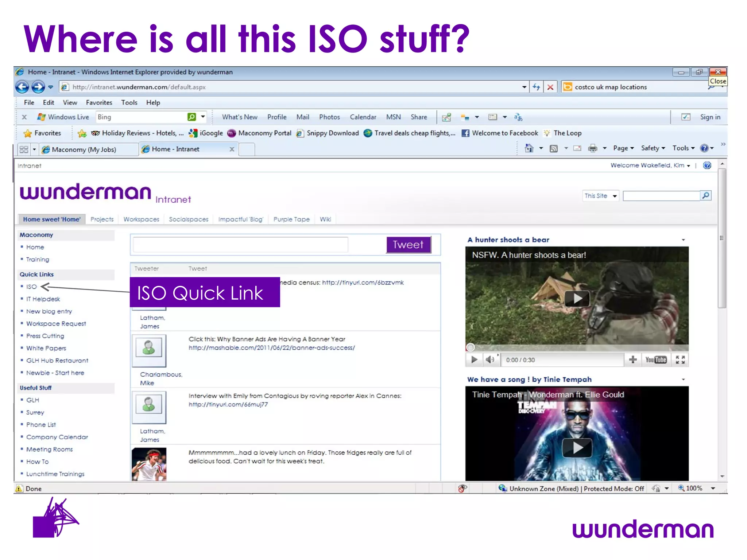This screenshot has height=560, width=747.
Task: Open the Wiki navigation tab
Action: point(325,219)
